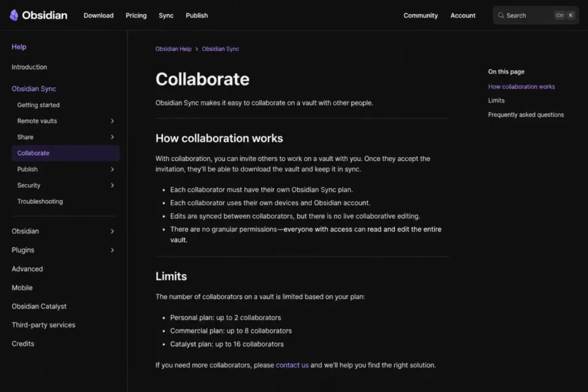Click text 'Catalyst plan: up to 16 collaborators'

[x=227, y=344]
